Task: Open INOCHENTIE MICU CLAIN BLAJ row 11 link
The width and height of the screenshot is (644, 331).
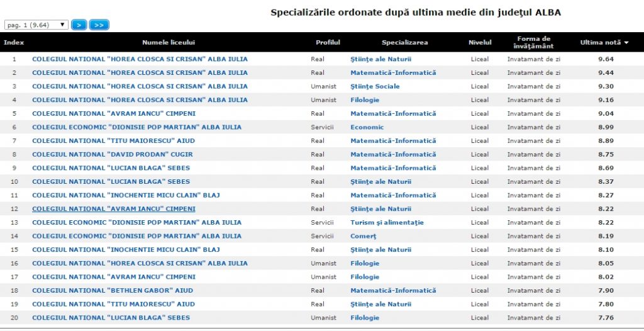Action: click(x=126, y=195)
